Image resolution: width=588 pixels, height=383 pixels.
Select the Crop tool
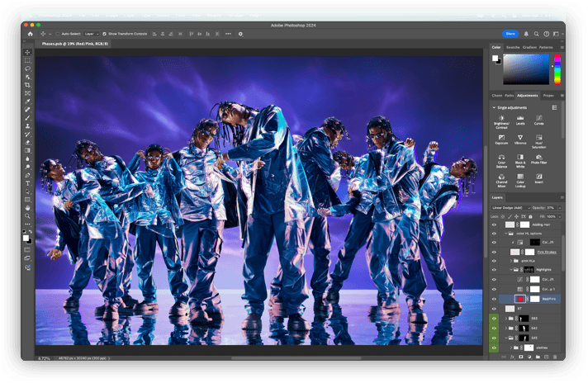click(x=27, y=85)
